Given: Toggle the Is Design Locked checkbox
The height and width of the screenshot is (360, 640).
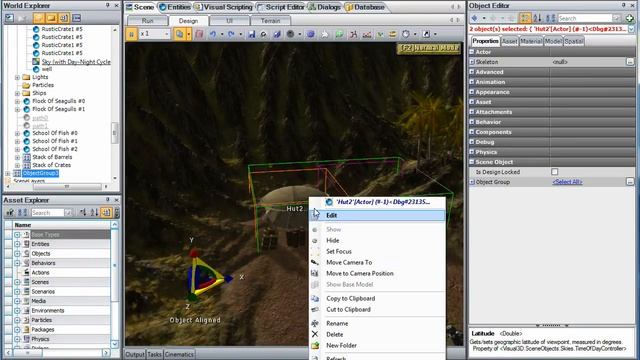Looking at the screenshot, I should (x=554, y=172).
